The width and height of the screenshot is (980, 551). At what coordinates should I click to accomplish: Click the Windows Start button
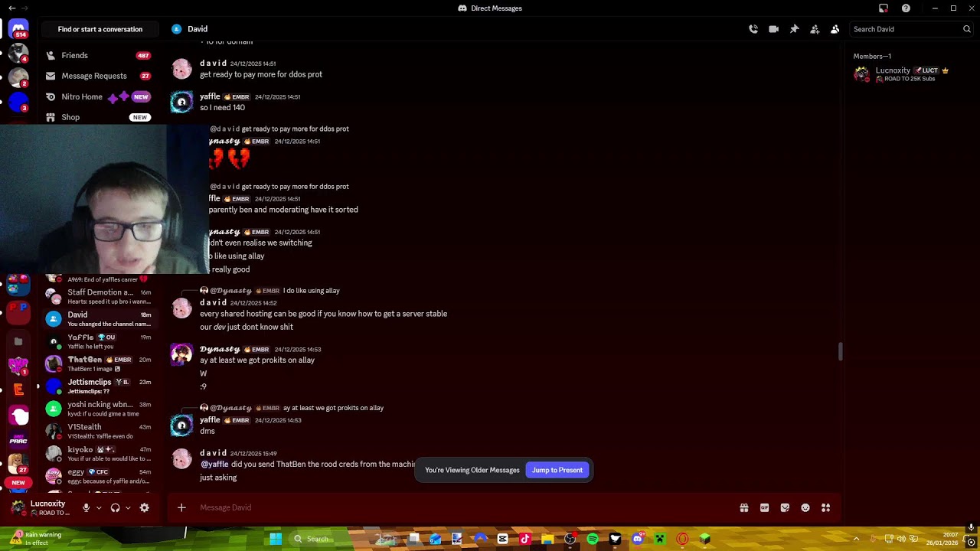click(276, 539)
